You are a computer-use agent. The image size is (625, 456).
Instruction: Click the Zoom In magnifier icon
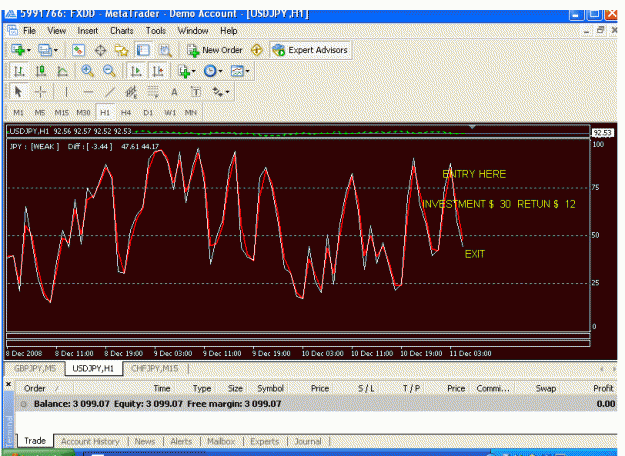(x=87, y=71)
